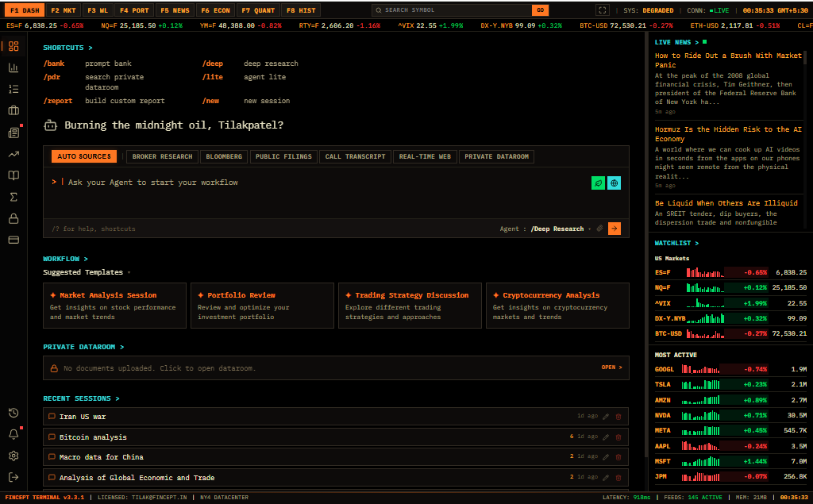Screen dimensions: 813x504
Task: Open the trending line icon in sidebar
Action: pyautogui.click(x=14, y=154)
